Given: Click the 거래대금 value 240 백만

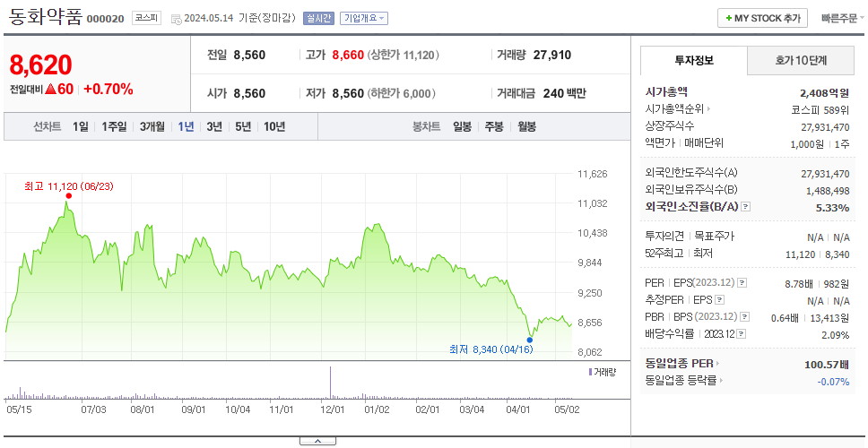Looking at the screenshot, I should [x=564, y=93].
